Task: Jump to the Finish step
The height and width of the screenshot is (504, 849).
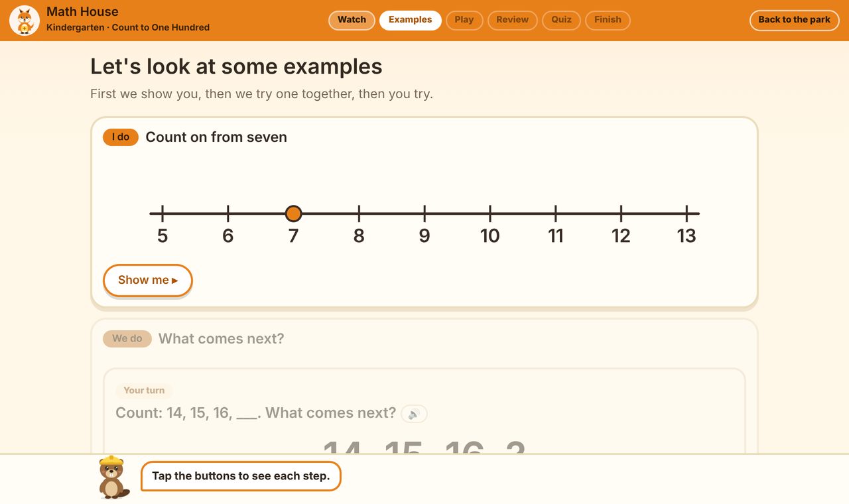Action: click(608, 20)
